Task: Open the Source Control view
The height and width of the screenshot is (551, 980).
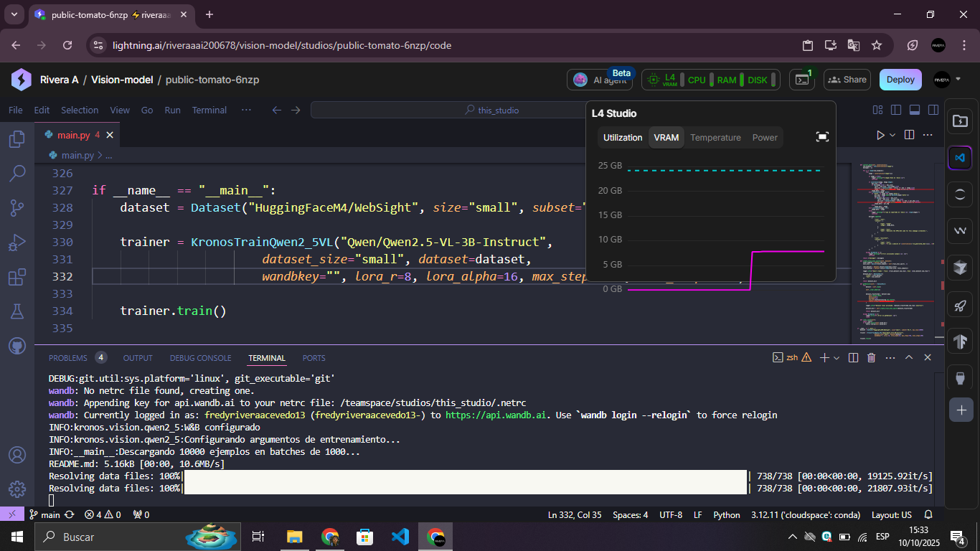Action: (x=16, y=208)
